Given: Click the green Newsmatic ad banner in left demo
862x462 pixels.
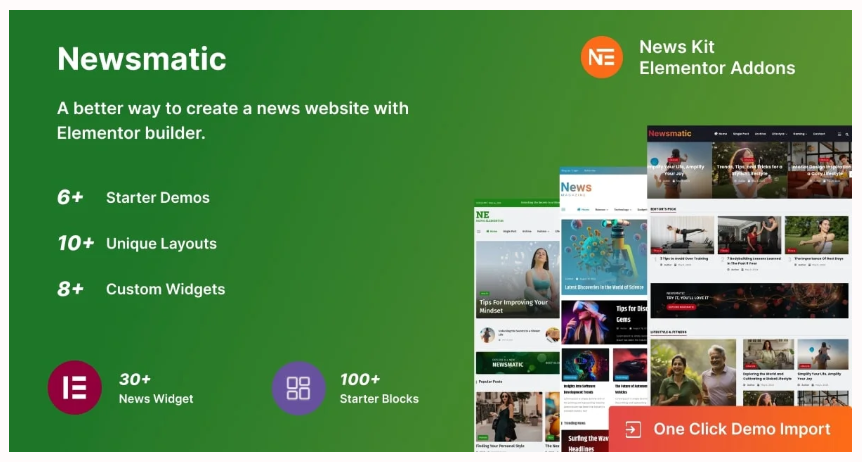Looking at the screenshot, I should click(x=517, y=363).
